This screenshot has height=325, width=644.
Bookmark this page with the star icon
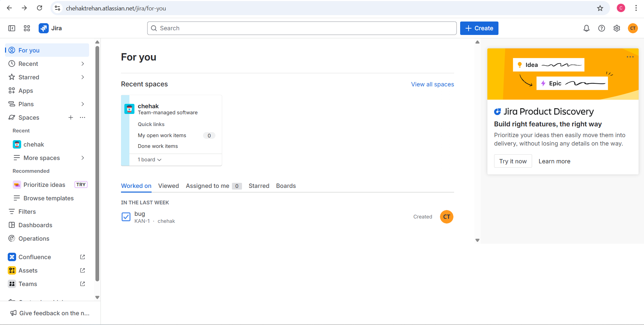pyautogui.click(x=600, y=8)
